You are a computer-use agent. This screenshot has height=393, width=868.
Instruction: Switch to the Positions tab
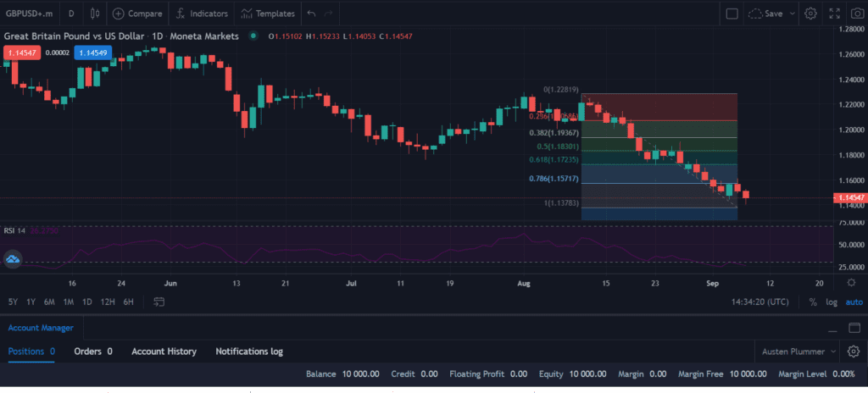(31, 351)
